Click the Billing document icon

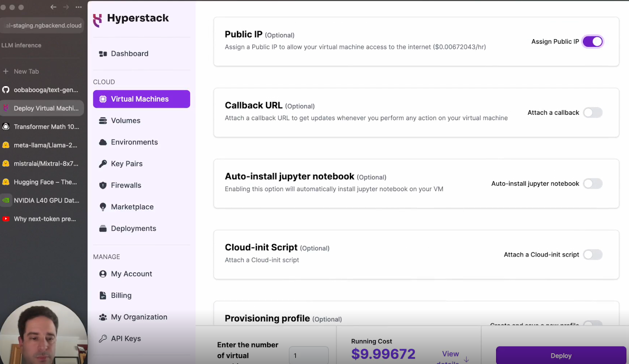click(x=103, y=296)
